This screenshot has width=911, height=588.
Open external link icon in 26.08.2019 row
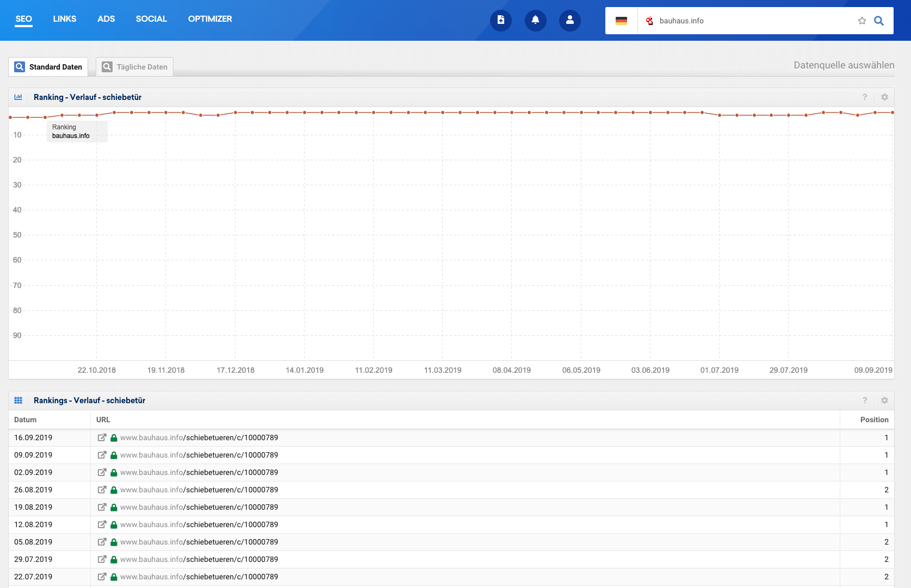(102, 490)
